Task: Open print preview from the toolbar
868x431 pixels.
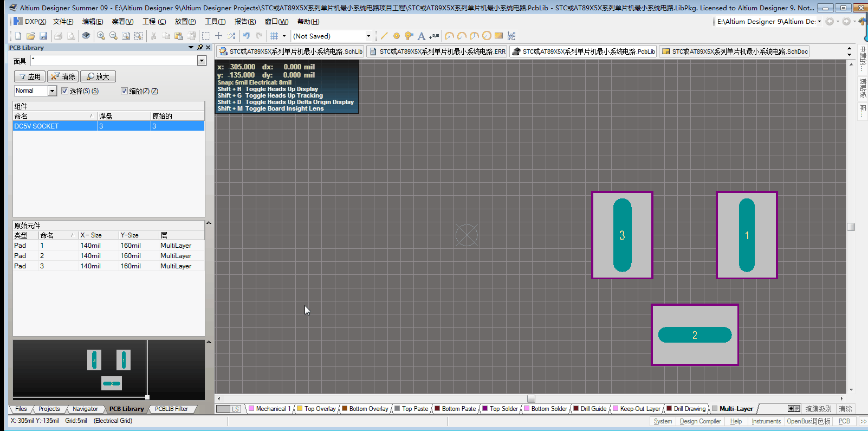Action: pyautogui.click(x=71, y=36)
